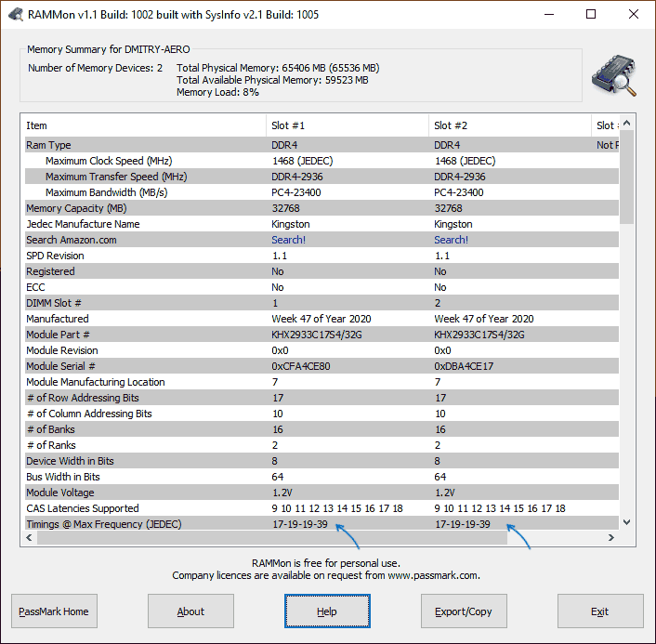The width and height of the screenshot is (656, 644).
Task: Exit the RAMMon application
Action: tap(600, 611)
